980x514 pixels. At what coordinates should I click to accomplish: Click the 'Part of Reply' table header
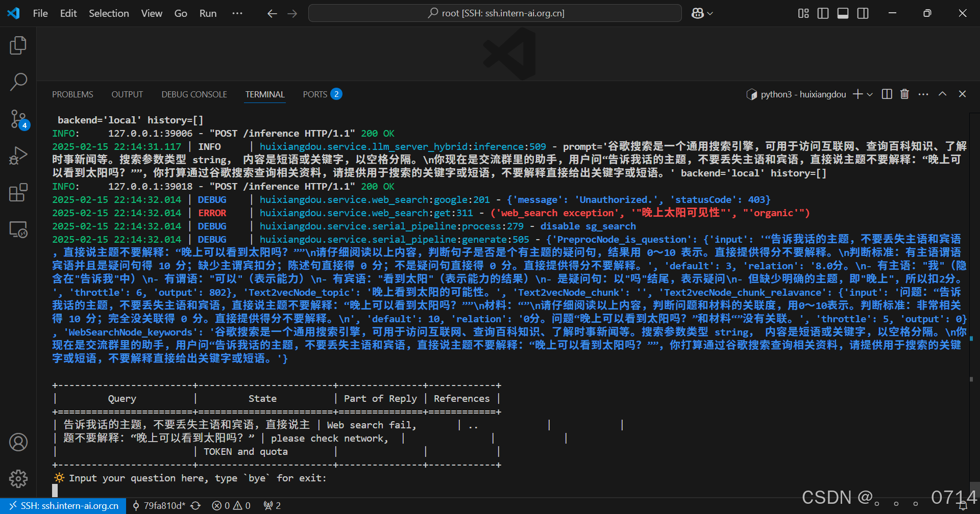[380, 399]
